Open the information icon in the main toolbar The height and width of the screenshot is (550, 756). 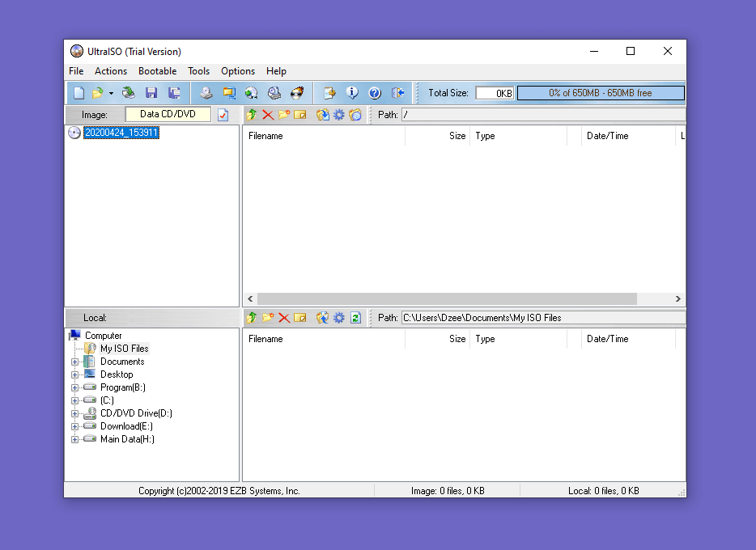(x=352, y=93)
